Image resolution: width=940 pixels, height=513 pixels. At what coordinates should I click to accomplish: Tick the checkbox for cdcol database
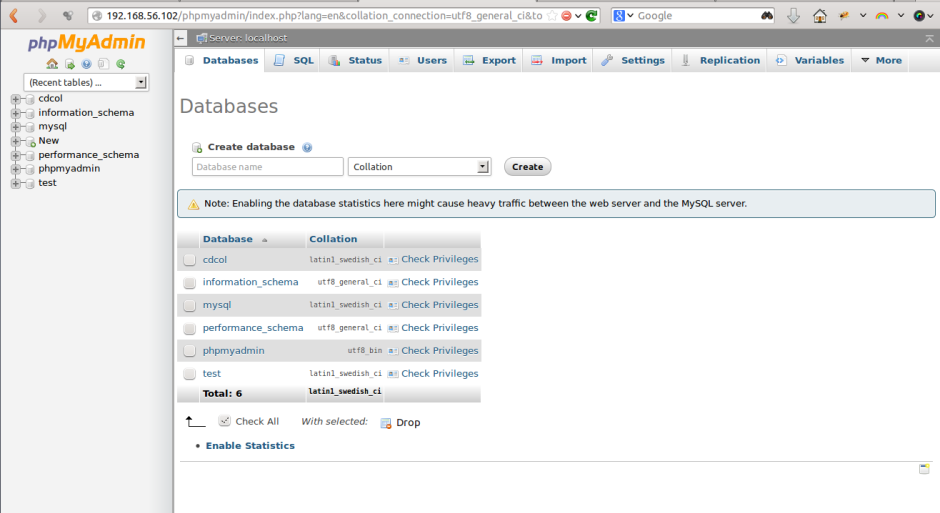coord(189,260)
